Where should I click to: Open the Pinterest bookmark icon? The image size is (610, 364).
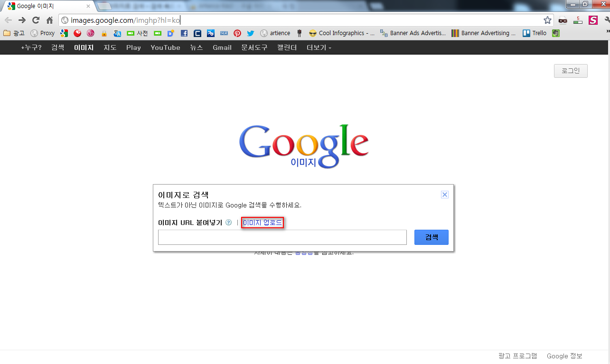(237, 33)
